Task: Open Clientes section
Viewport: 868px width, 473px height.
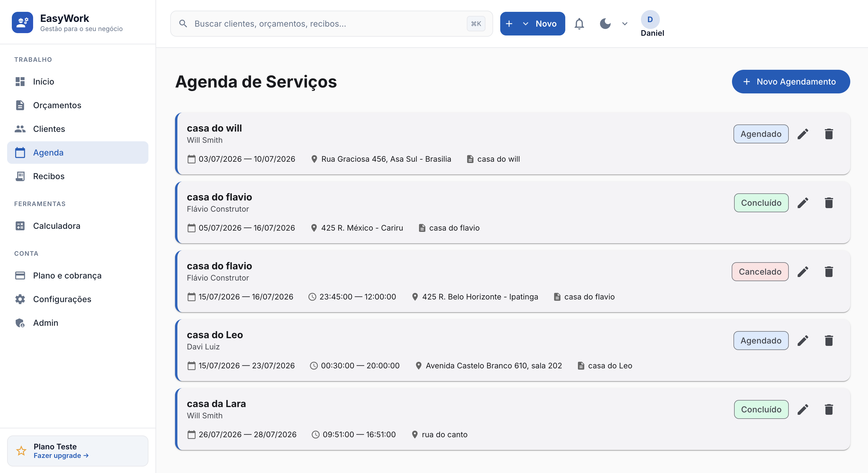Action: (77, 129)
